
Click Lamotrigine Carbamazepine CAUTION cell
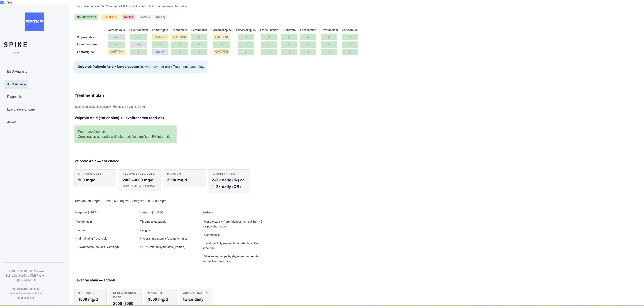221,52
